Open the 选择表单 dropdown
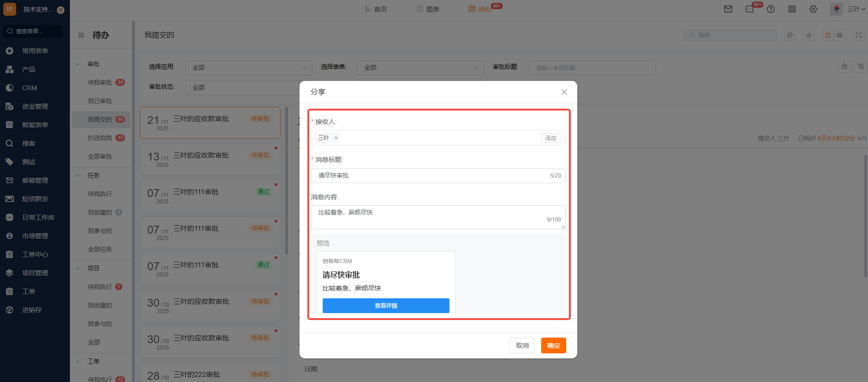This screenshot has height=382, width=868. tap(420, 68)
